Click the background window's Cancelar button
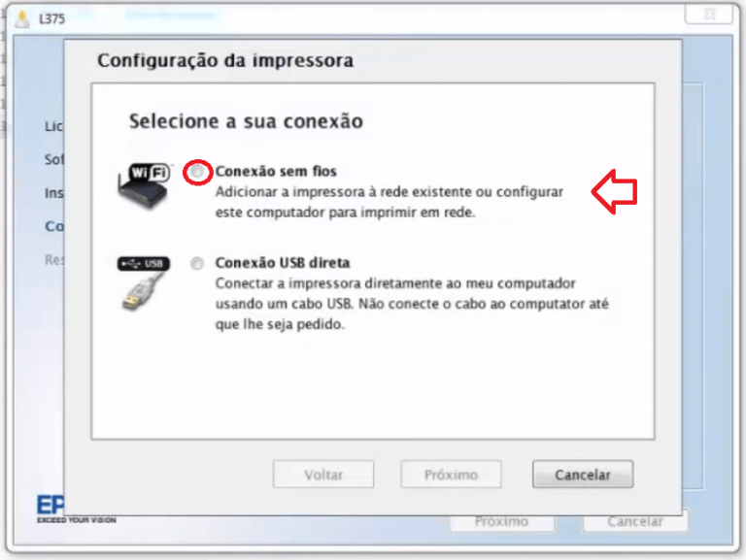746x560 pixels. 635,522
